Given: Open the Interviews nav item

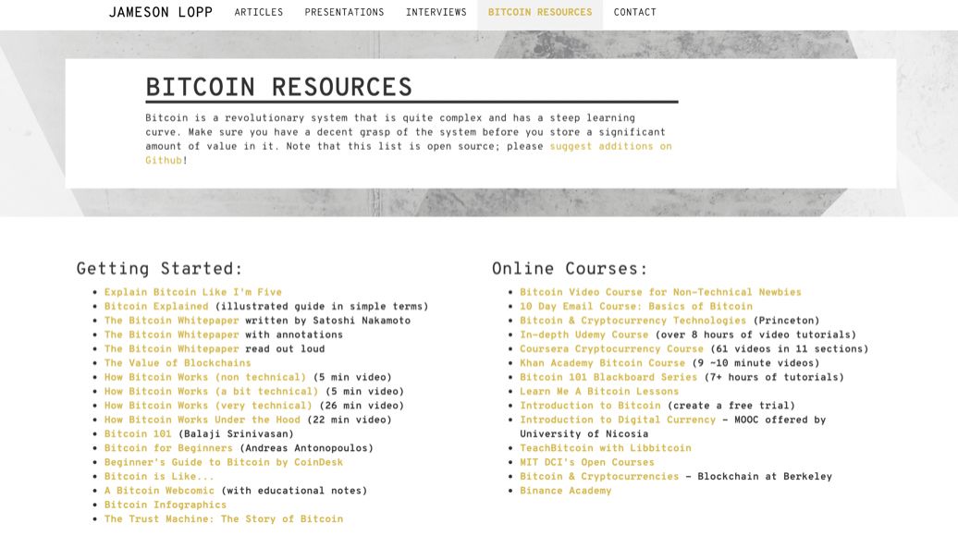Looking at the screenshot, I should point(436,13).
